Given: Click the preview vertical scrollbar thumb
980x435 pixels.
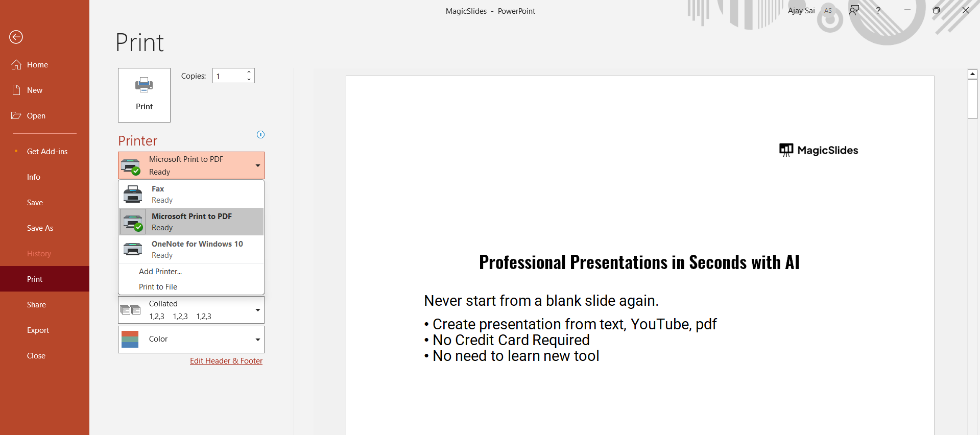Looking at the screenshot, I should coord(973,99).
